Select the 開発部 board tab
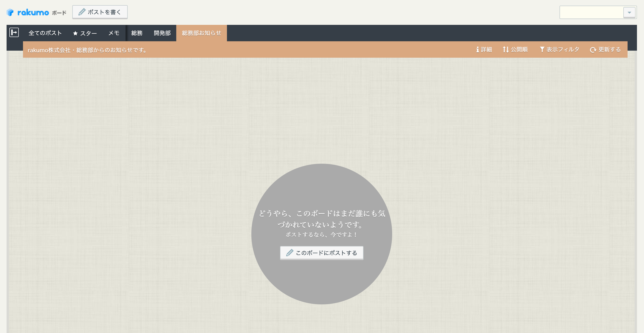The width and height of the screenshot is (644, 333). 162,33
